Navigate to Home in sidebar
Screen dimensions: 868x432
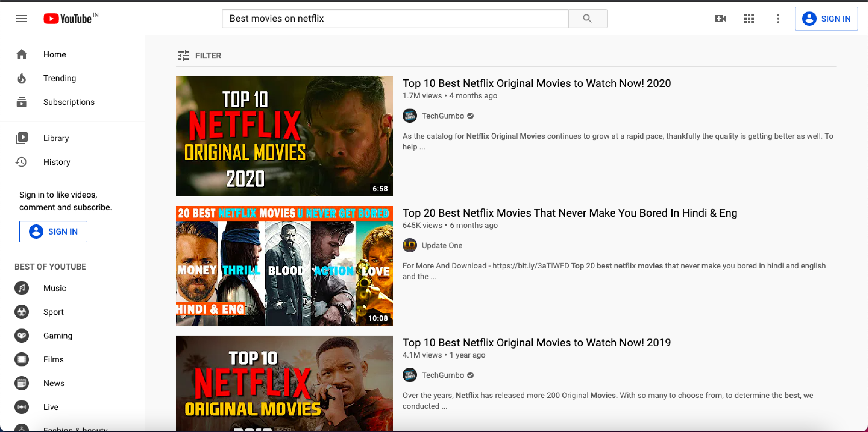[x=21, y=54]
